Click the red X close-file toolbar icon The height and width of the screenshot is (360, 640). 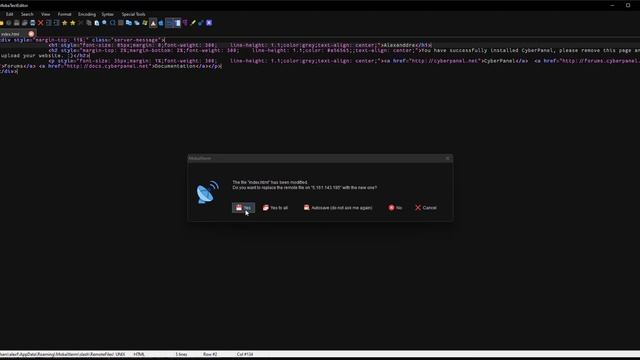tap(40, 23)
